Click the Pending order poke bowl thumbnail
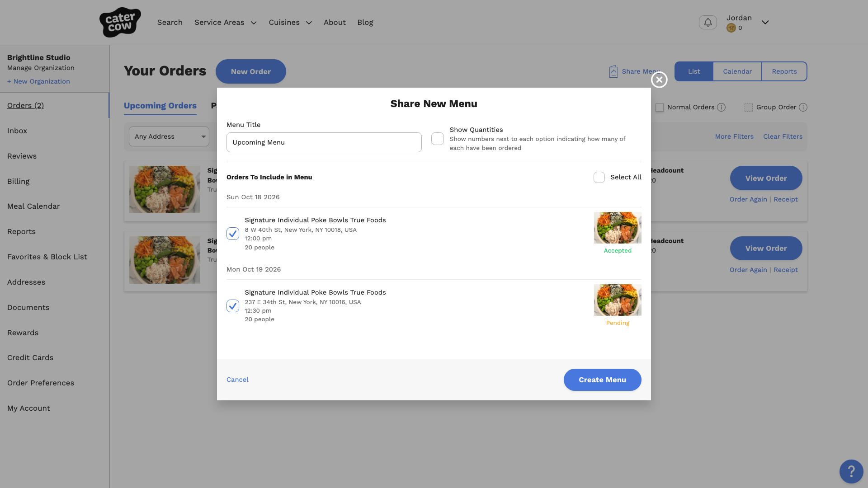This screenshot has width=868, height=488. pos(618,300)
